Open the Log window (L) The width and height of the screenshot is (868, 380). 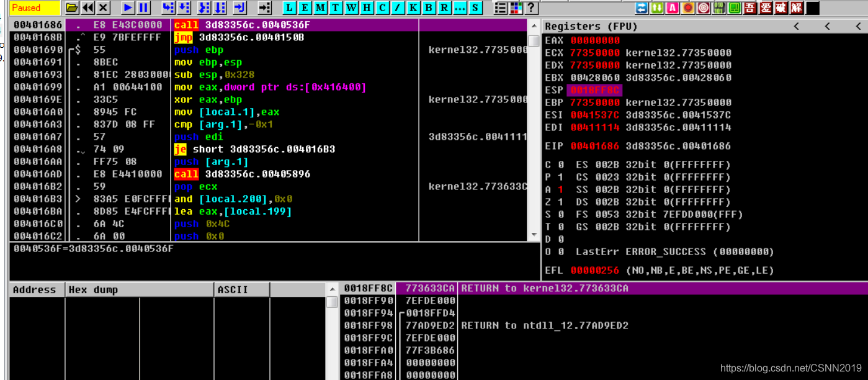point(289,8)
